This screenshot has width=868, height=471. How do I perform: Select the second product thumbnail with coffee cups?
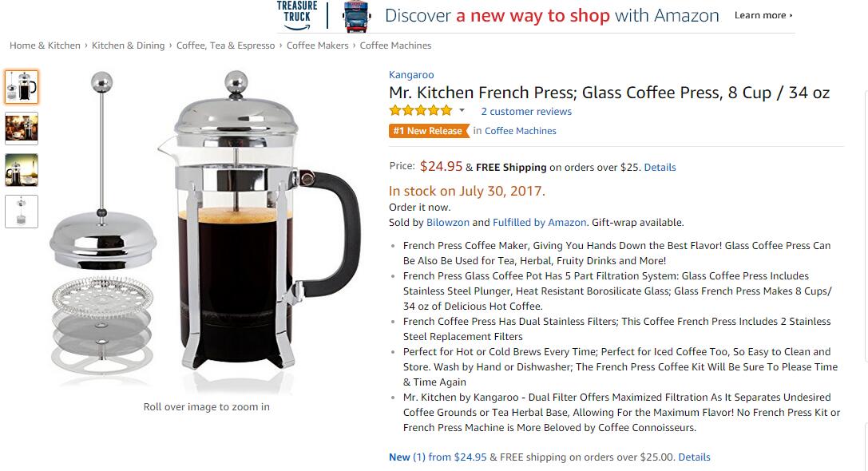point(22,128)
